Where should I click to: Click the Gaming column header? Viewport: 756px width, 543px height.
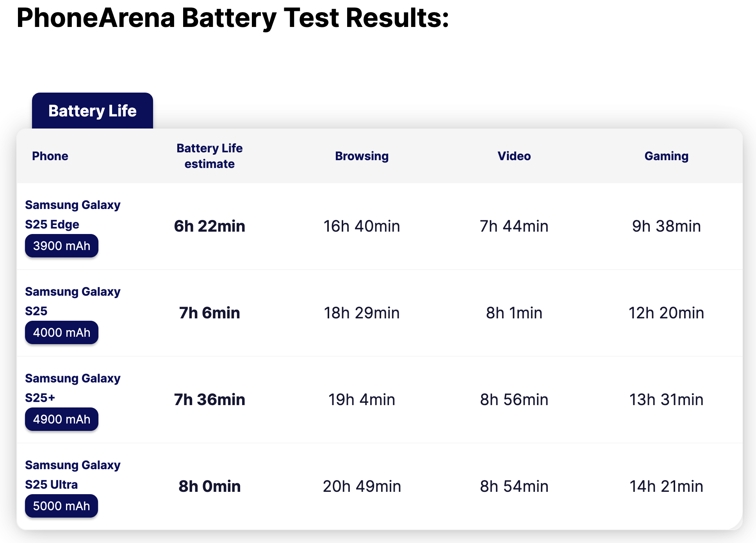point(666,156)
